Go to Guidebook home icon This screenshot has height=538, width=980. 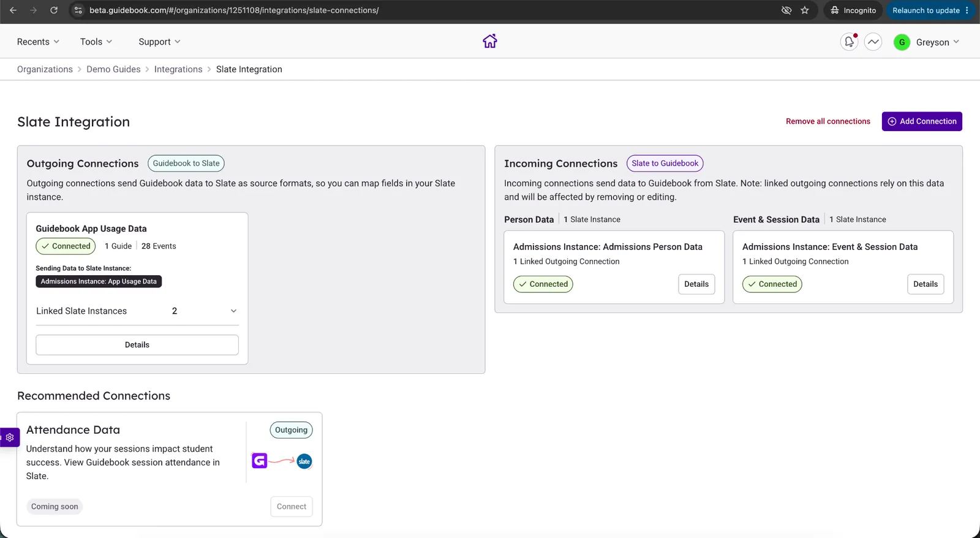(489, 41)
